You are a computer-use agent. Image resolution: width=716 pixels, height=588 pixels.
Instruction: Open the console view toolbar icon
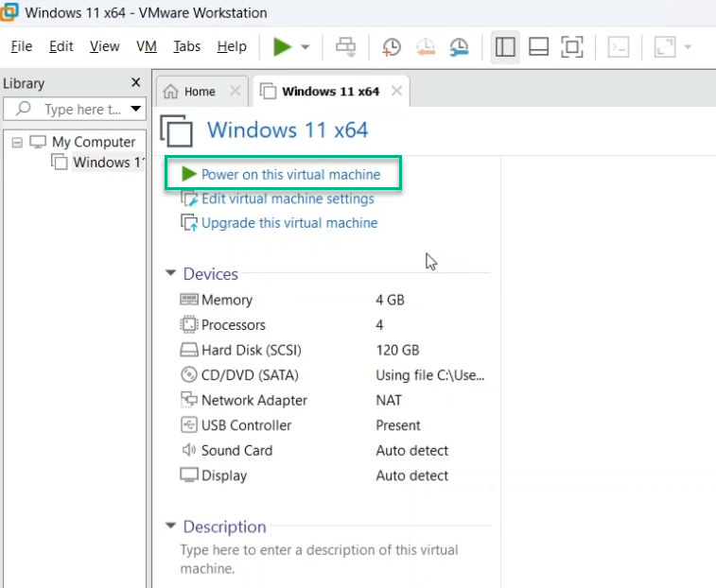(619, 47)
